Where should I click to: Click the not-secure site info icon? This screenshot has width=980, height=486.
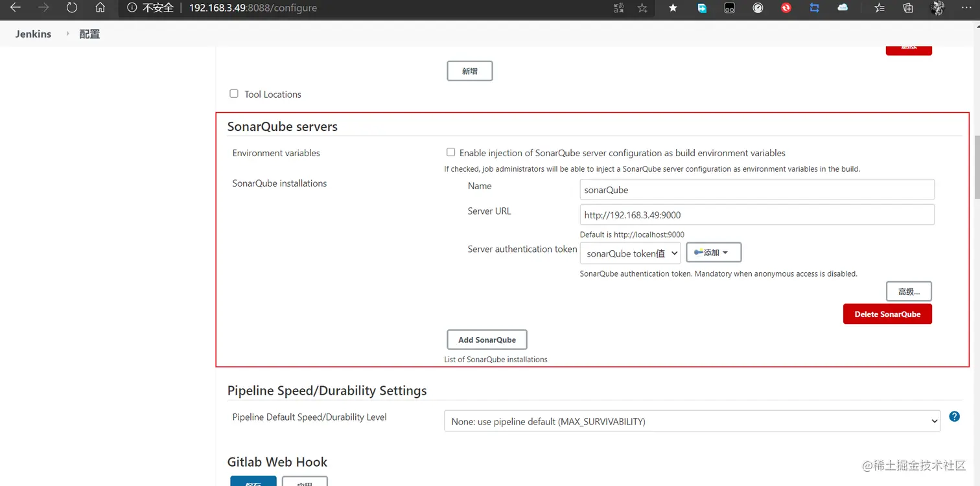point(132,8)
